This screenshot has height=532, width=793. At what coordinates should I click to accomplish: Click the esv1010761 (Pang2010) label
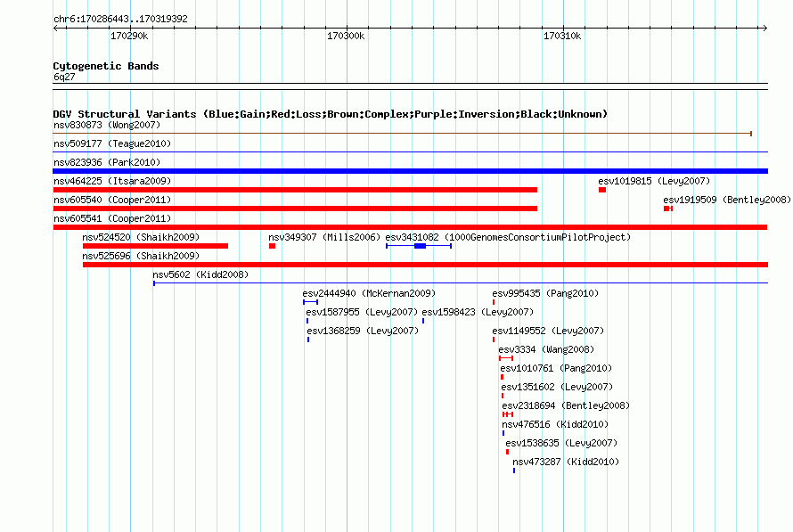tap(556, 368)
